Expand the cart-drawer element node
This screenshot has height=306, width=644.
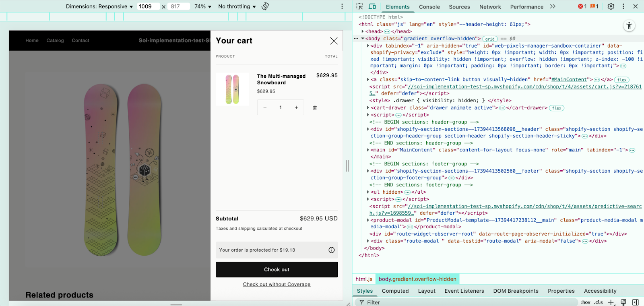[368, 108]
